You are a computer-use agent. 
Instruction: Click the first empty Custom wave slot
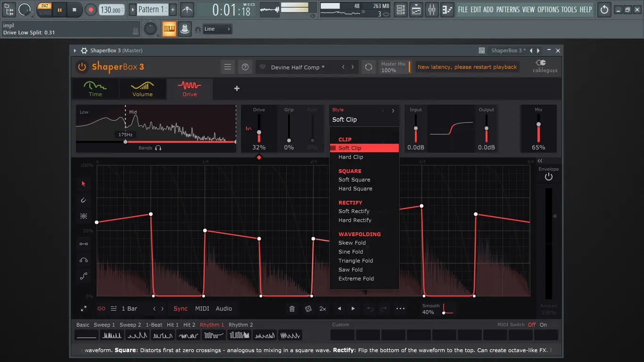tap(342, 335)
